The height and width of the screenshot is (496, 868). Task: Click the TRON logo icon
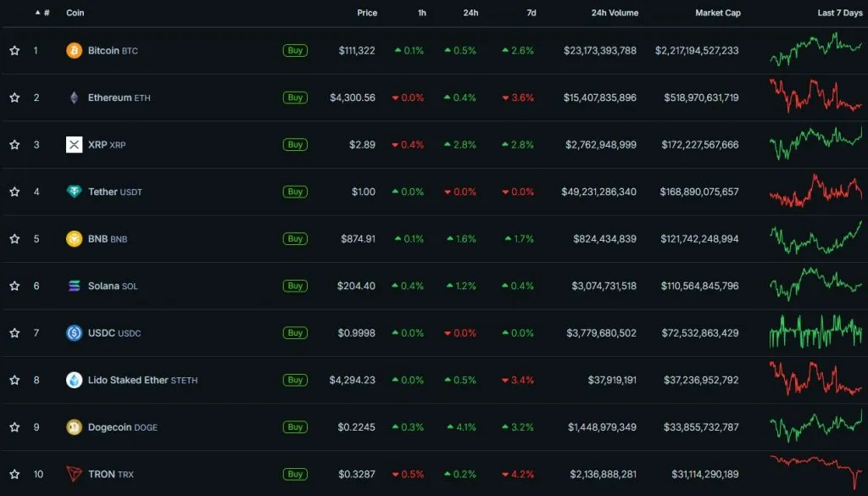pos(74,474)
